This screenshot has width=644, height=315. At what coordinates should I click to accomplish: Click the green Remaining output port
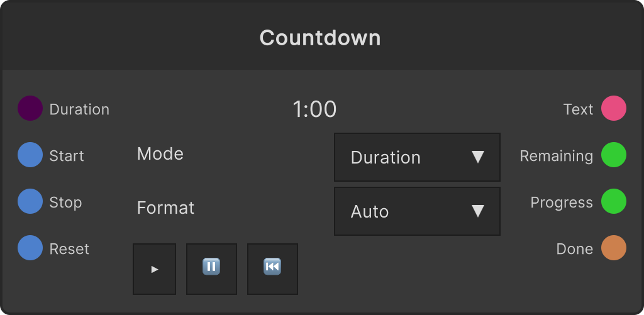[x=614, y=155]
